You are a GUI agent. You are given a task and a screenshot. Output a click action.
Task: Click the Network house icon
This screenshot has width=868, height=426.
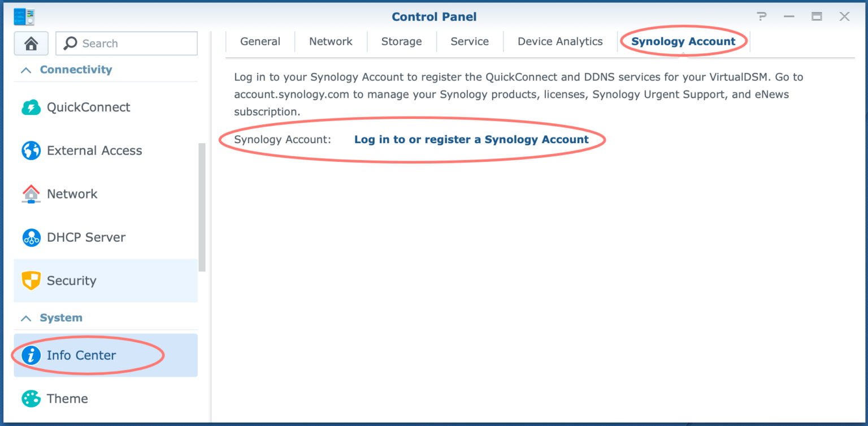[31, 194]
